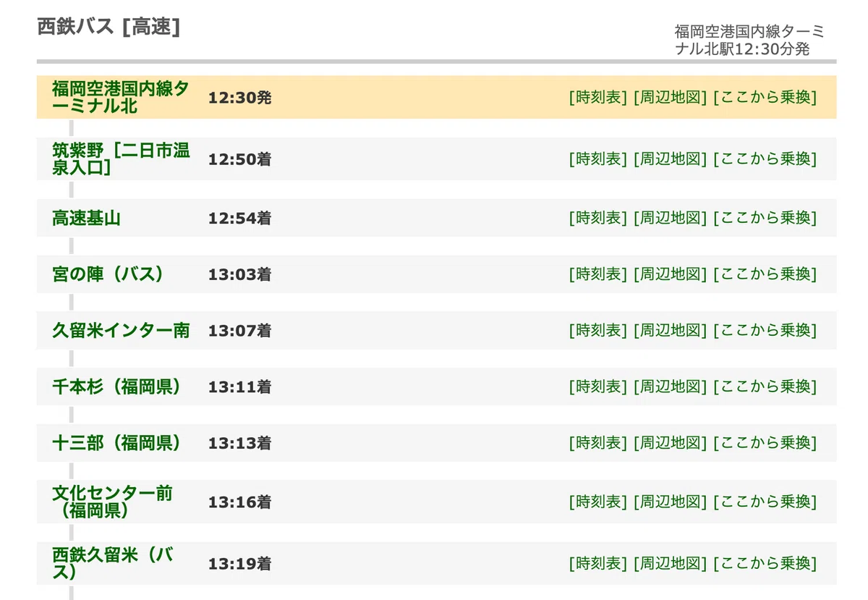This screenshot has height=600, width=868.
Task: Open 時刻表 for 十三部（福岡県）
Action: (x=597, y=443)
